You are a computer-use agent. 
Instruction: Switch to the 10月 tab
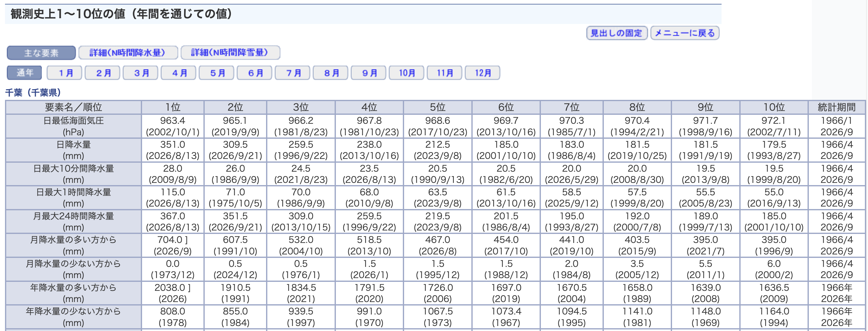[x=407, y=73]
